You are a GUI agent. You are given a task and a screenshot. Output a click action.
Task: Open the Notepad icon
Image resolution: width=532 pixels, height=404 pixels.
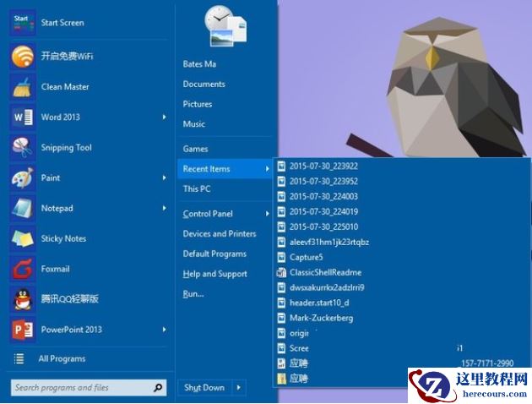coord(23,208)
